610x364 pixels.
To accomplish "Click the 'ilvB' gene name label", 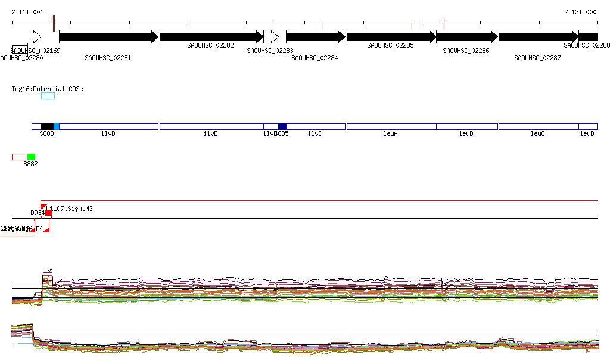I will pos(211,133).
